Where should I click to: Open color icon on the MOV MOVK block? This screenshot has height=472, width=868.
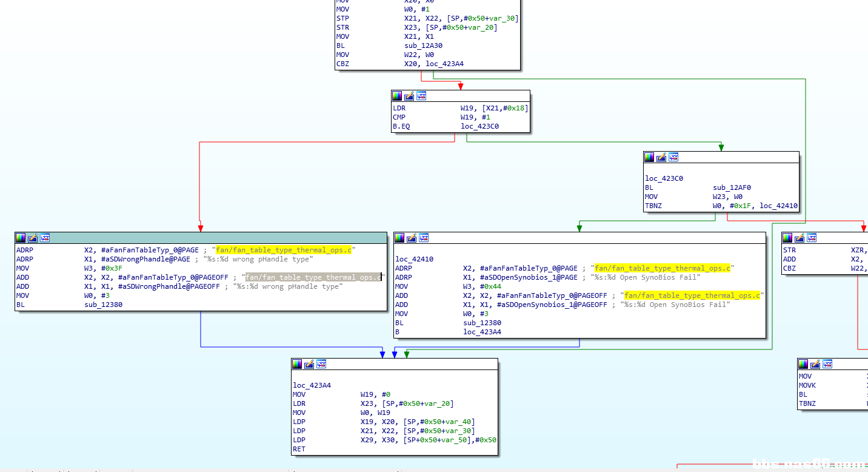(803, 364)
